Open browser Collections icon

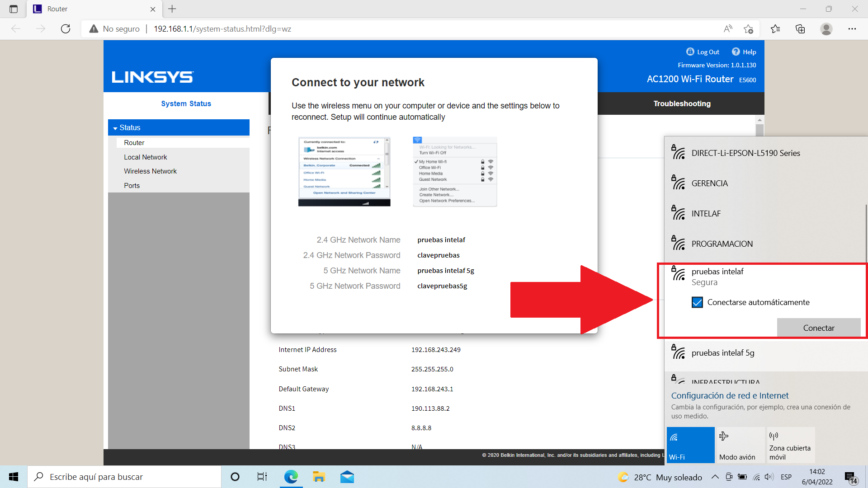[800, 29]
